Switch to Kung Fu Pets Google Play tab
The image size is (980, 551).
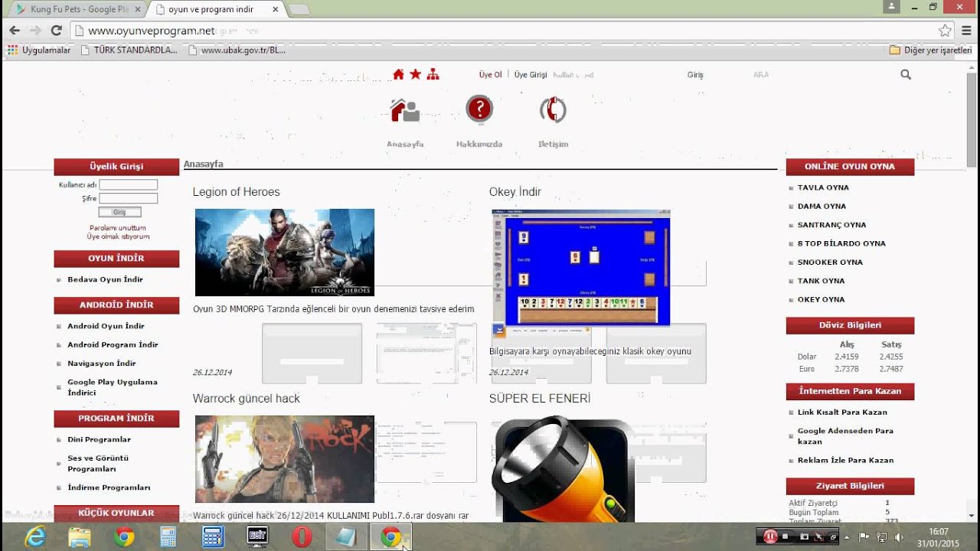click(x=74, y=9)
